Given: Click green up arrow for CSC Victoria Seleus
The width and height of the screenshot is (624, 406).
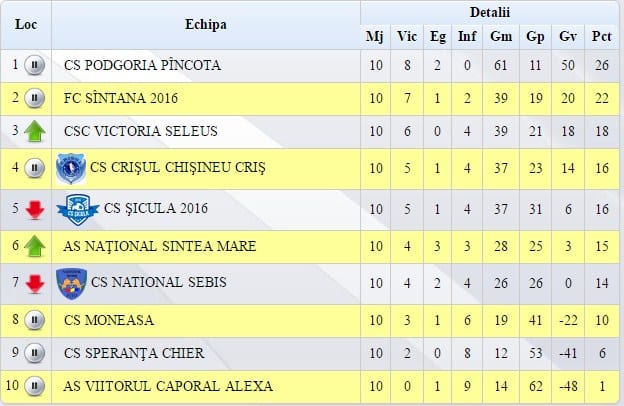Looking at the screenshot, I should (35, 131).
